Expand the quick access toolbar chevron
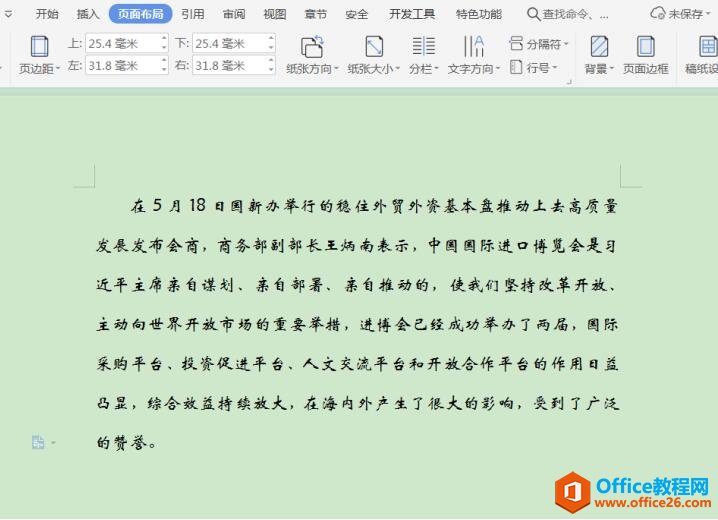This screenshot has height=520, width=718. coord(8,14)
